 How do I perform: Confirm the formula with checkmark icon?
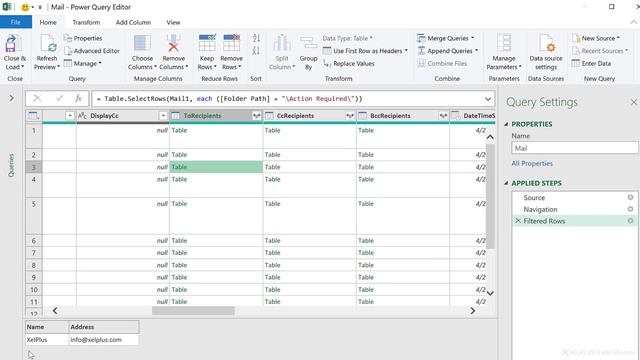point(59,98)
